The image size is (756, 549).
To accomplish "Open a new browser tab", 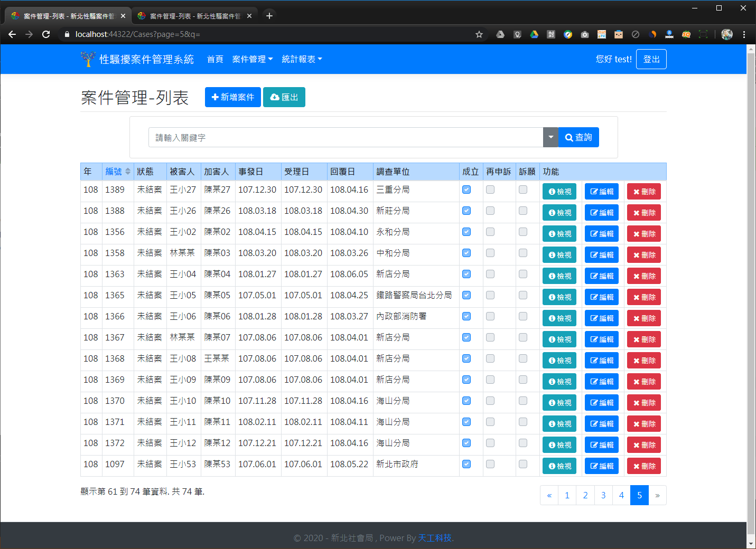I will point(269,16).
